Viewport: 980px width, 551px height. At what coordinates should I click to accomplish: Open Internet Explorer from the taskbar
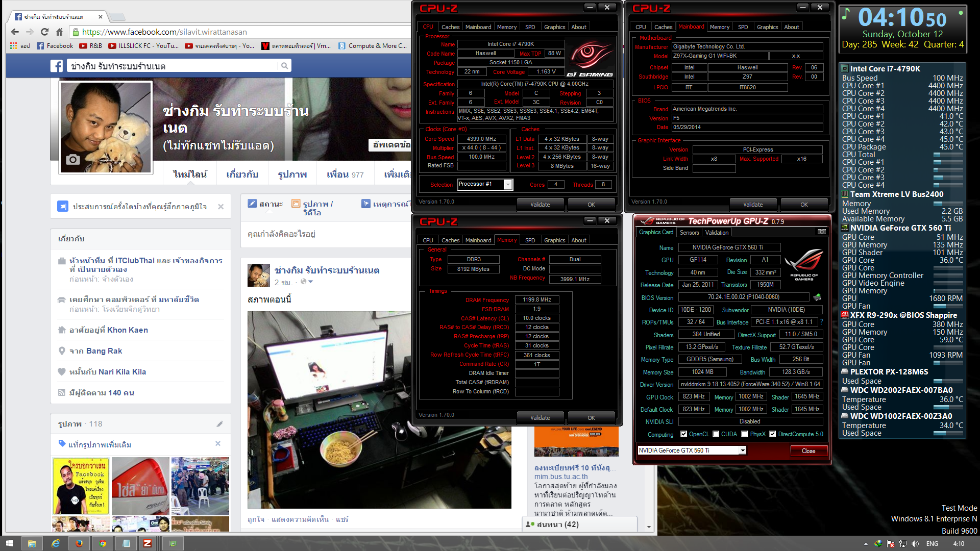[55, 543]
